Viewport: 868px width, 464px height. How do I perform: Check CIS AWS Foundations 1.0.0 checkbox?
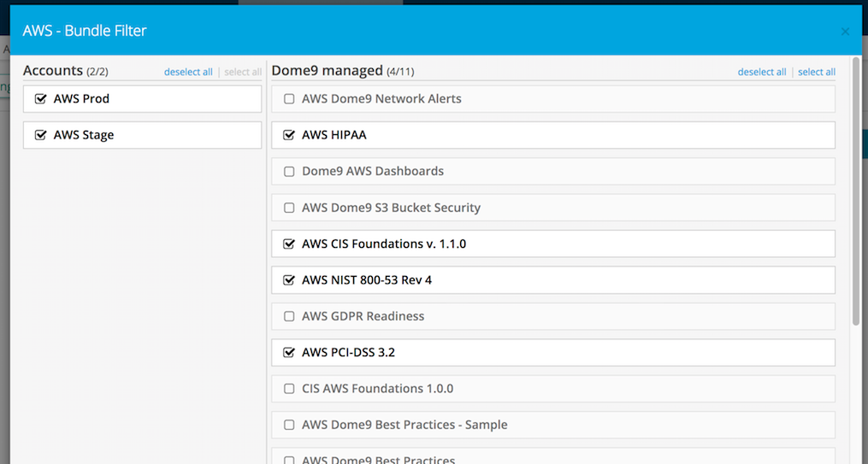pyautogui.click(x=289, y=389)
